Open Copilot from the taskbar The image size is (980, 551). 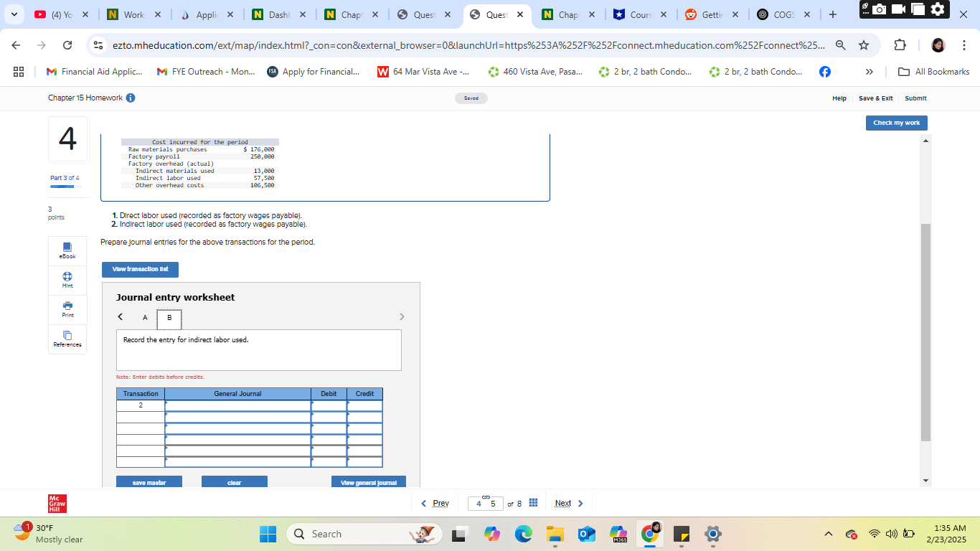pos(492,534)
